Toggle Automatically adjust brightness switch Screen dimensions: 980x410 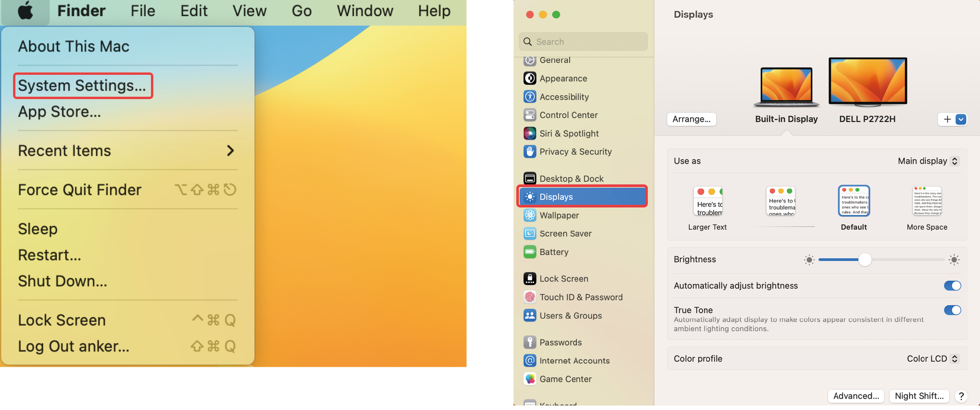tap(952, 286)
